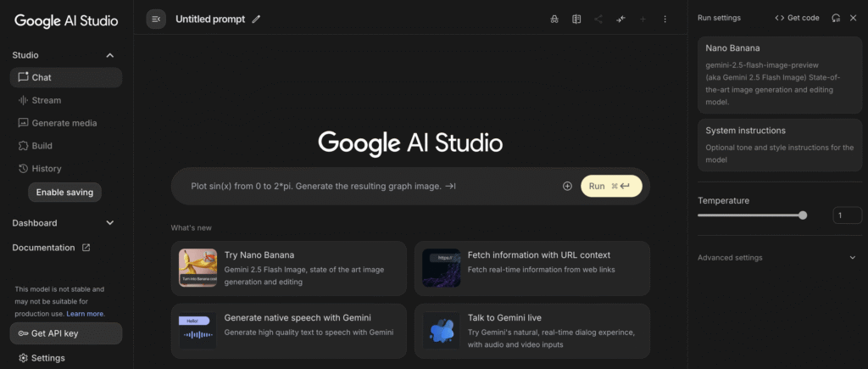This screenshot has width=868, height=369.
Task: Open the three-dot more options menu
Action: [x=665, y=20]
